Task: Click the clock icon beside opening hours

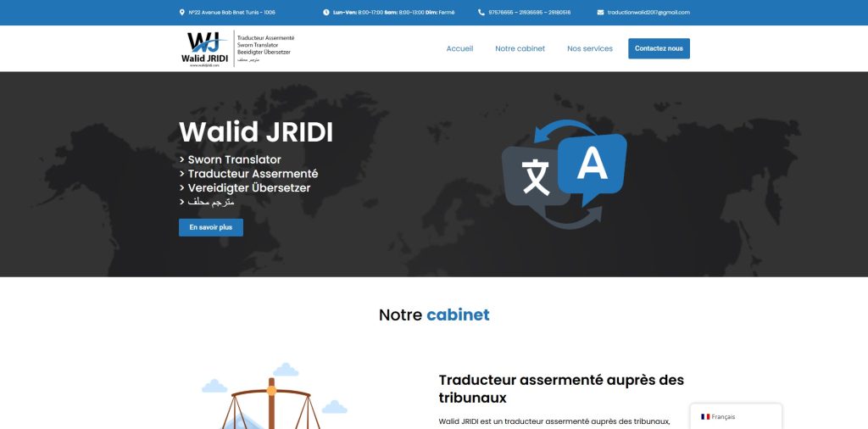Action: pos(326,13)
